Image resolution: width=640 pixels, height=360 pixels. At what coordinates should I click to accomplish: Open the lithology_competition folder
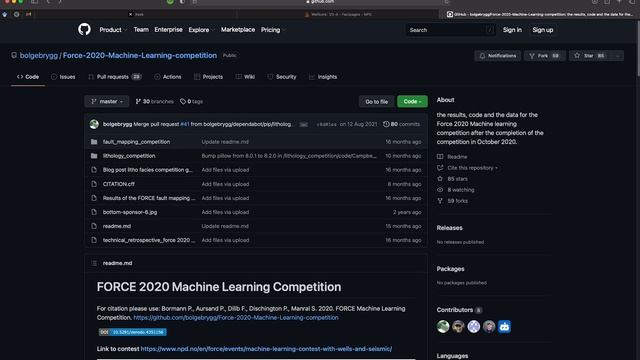(129, 156)
